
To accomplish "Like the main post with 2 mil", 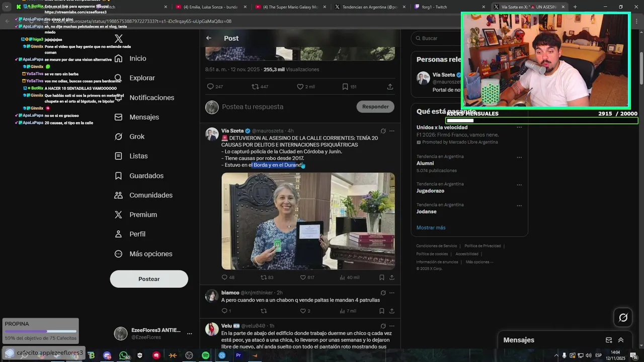I will click(300, 86).
